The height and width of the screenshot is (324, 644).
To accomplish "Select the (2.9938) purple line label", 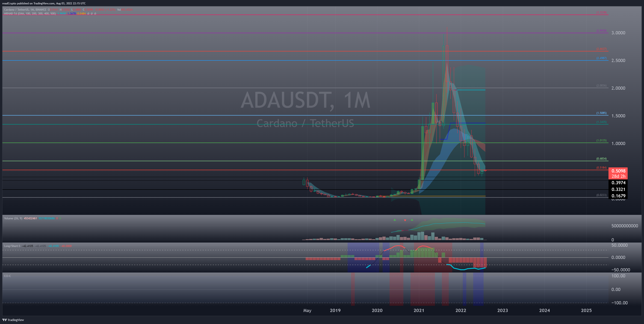I will (x=601, y=31).
